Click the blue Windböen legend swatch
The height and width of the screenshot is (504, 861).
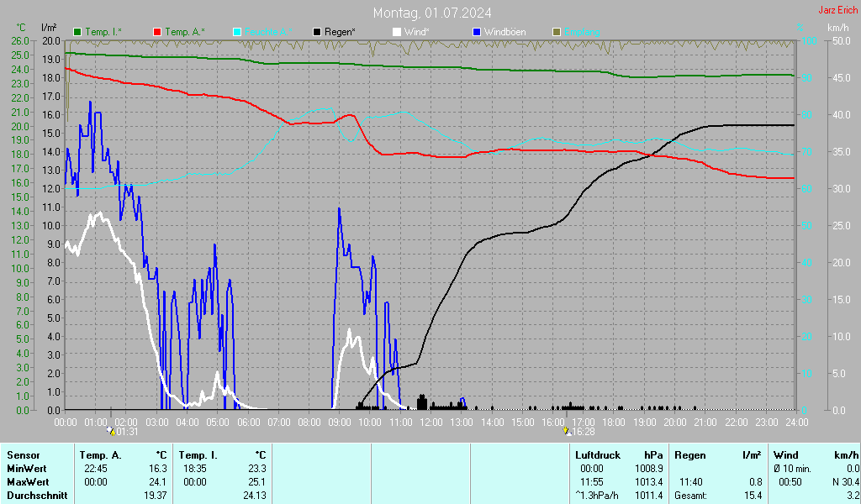pyautogui.click(x=477, y=32)
